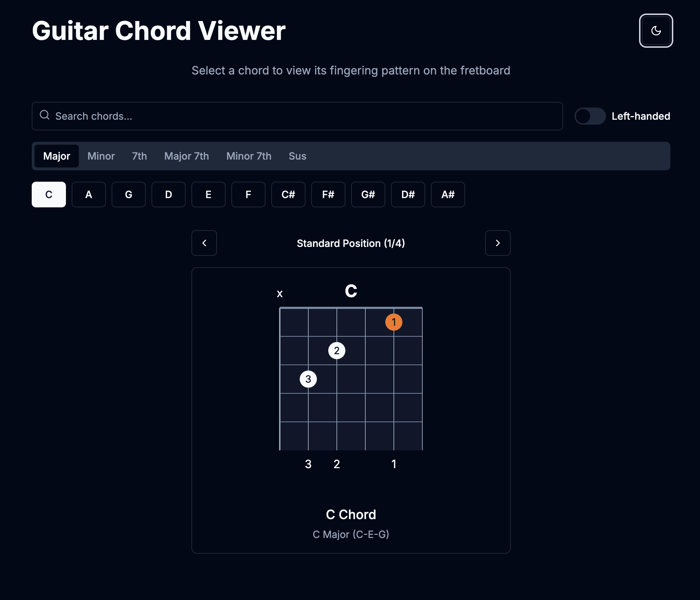Select the C# chord root
The height and width of the screenshot is (600, 700).
pos(288,195)
